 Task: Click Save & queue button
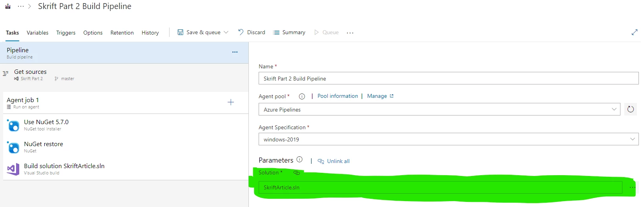[x=199, y=32]
